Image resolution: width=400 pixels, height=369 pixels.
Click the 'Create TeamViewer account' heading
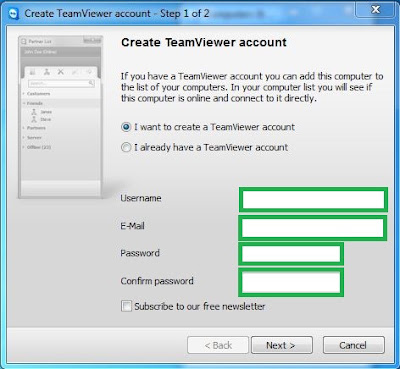point(204,42)
